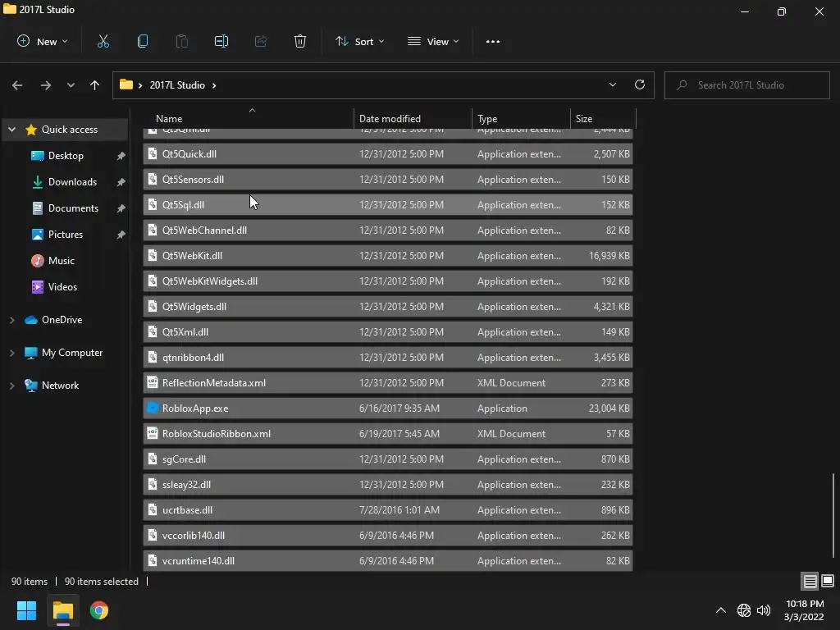
Task: Expand the Network tree node
Action: [x=11, y=386]
